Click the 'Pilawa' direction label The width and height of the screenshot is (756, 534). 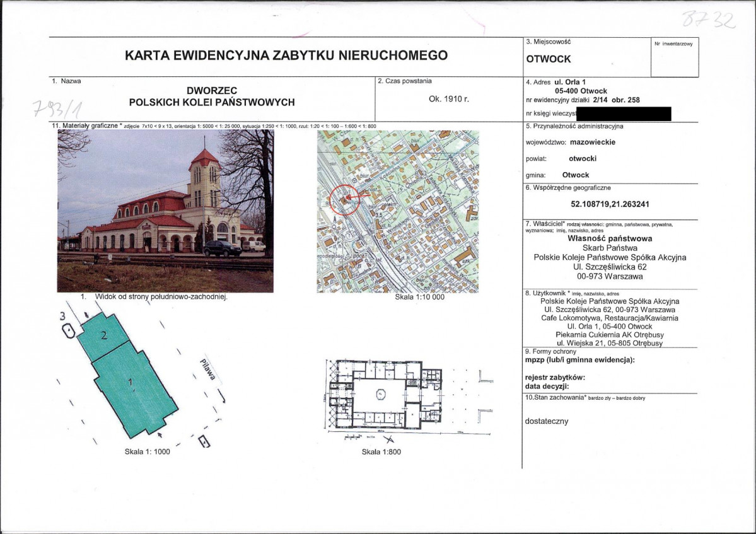208,369
